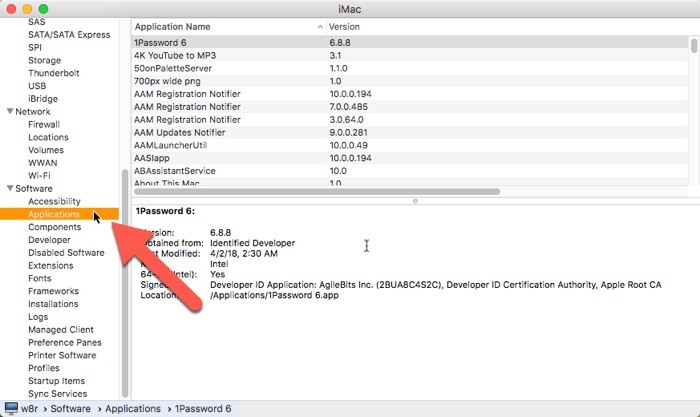This screenshot has height=417, width=700.
Task: Select Startup Items in sidebar
Action: pyautogui.click(x=56, y=381)
